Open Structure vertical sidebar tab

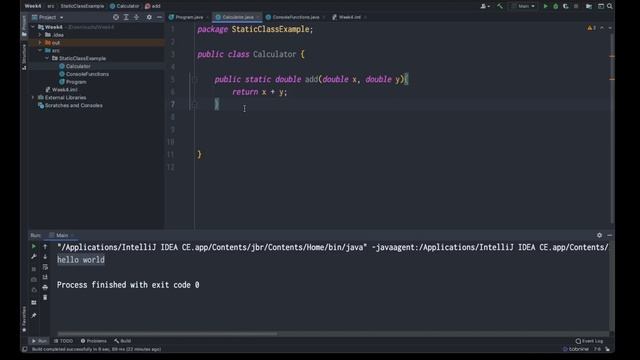pyautogui.click(x=24, y=57)
